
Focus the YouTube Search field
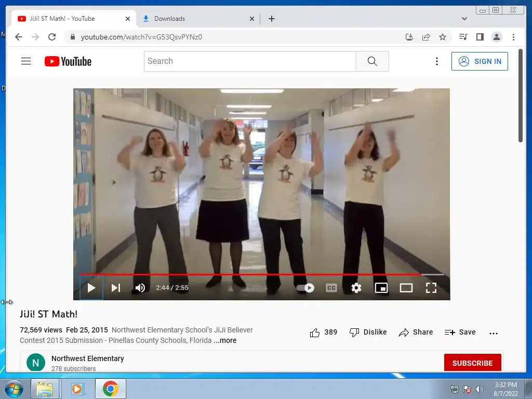pyautogui.click(x=250, y=61)
